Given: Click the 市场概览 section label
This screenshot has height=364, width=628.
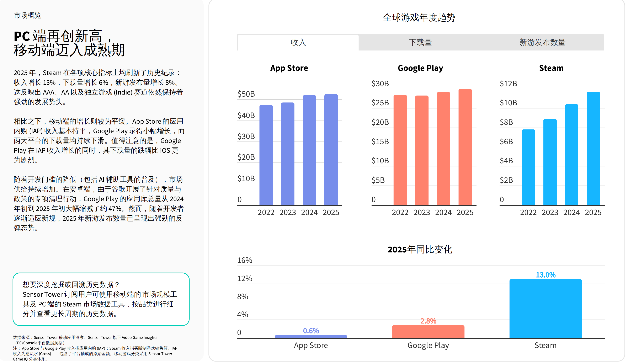Looking at the screenshot, I should tap(27, 15).
